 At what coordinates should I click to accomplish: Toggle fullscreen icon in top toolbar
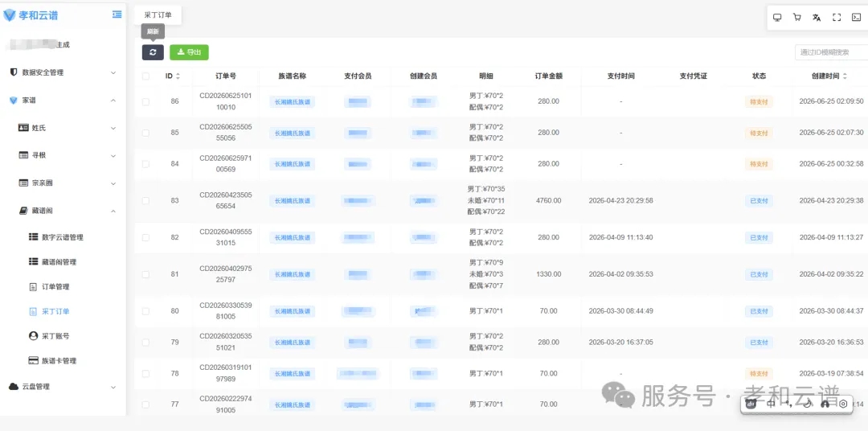tap(837, 17)
